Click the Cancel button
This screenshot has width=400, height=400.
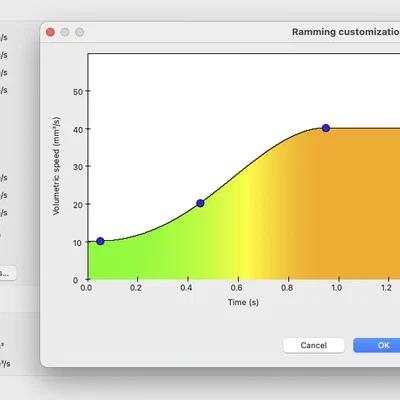(x=314, y=345)
